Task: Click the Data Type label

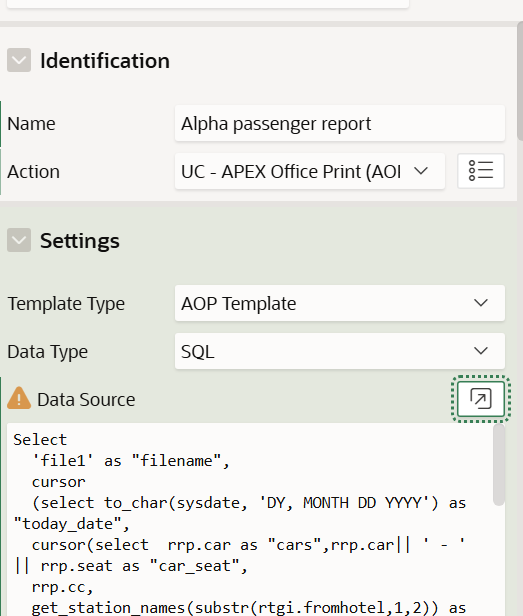Action: pos(48,352)
